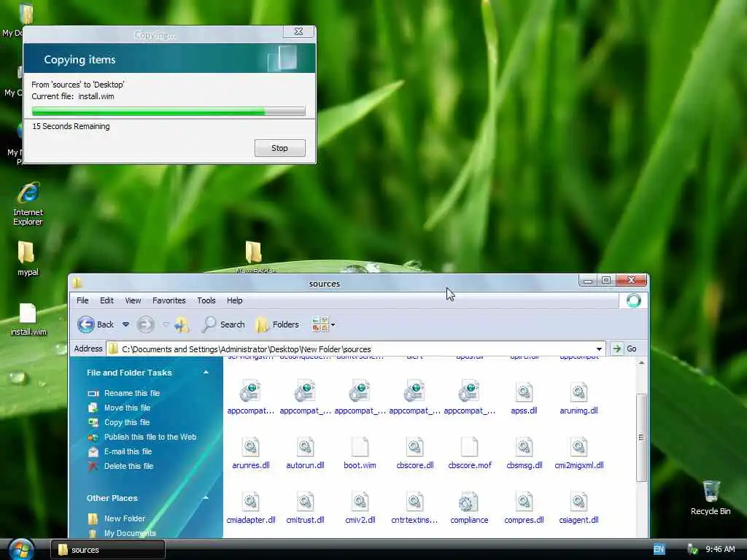The width and height of the screenshot is (747, 560).
Task: Close the Copying dialog with X
Action: [x=298, y=31]
